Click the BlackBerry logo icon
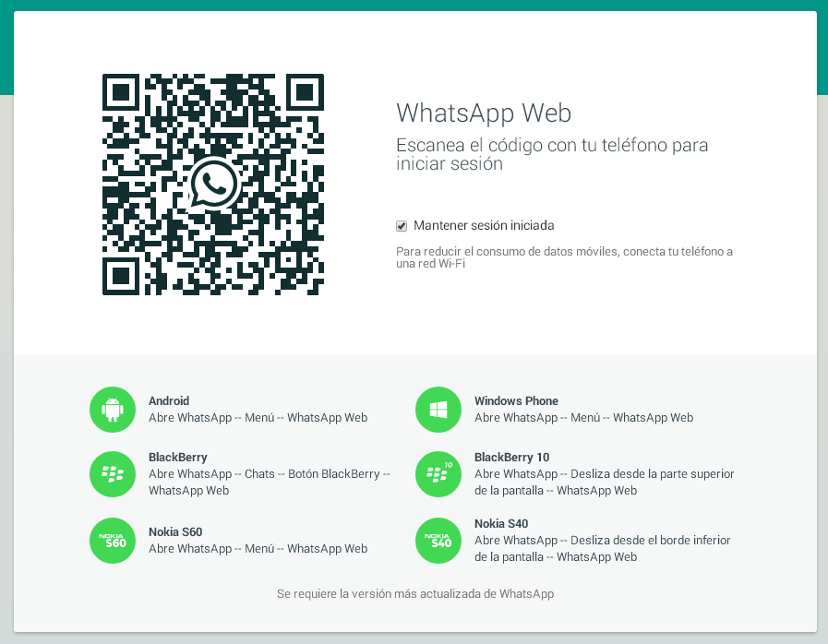 tap(113, 474)
